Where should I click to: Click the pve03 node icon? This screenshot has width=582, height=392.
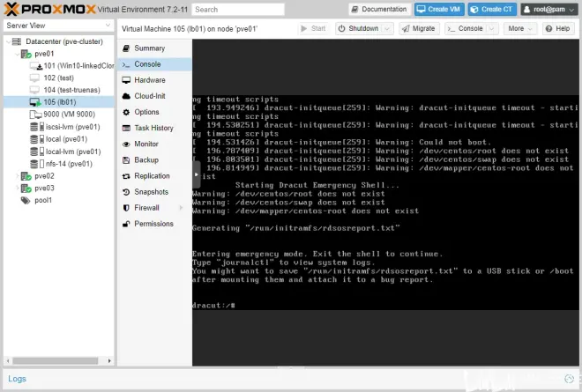pos(26,189)
